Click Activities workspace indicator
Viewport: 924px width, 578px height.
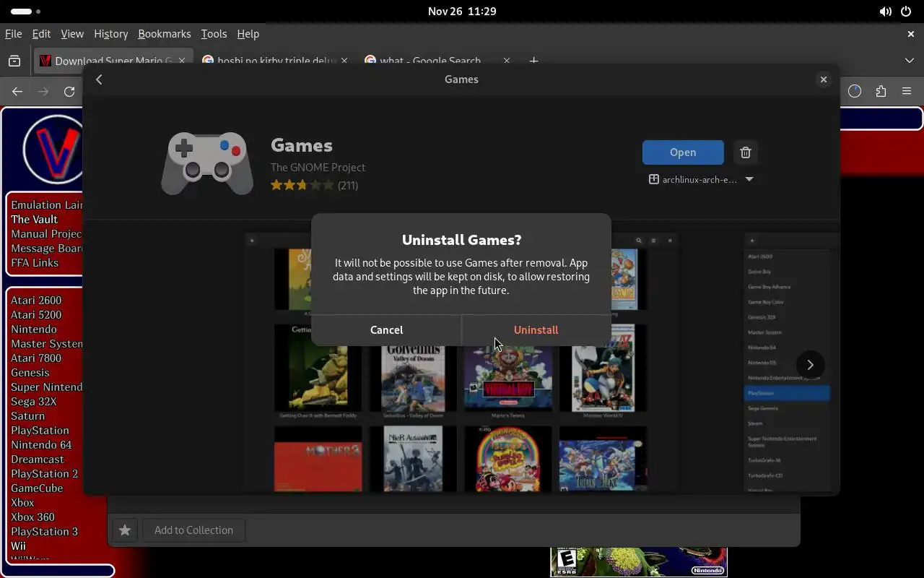coord(26,12)
